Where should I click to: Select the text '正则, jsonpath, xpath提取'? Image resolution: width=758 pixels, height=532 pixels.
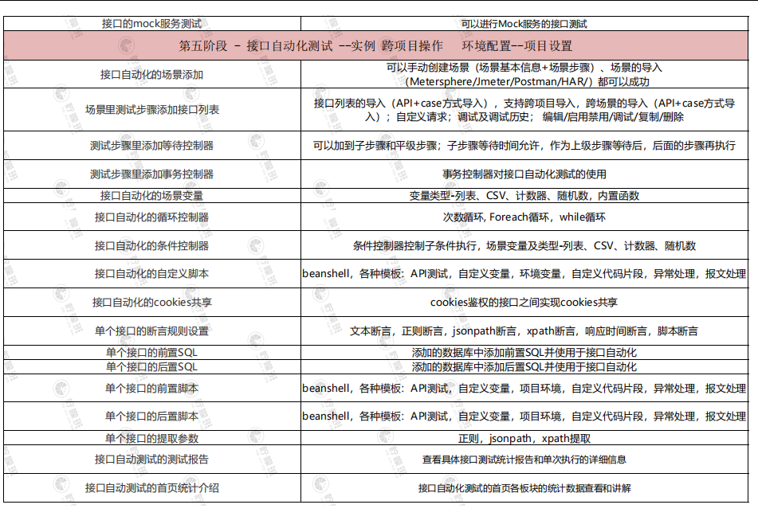point(524,438)
